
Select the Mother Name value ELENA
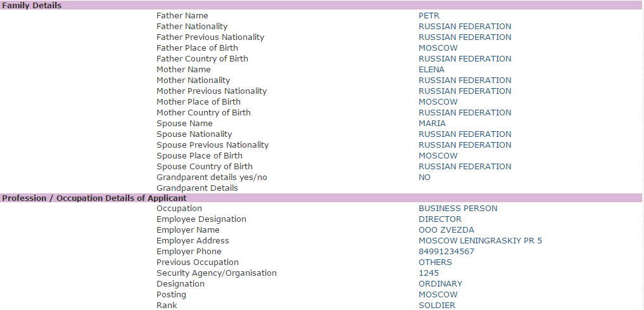[431, 70]
